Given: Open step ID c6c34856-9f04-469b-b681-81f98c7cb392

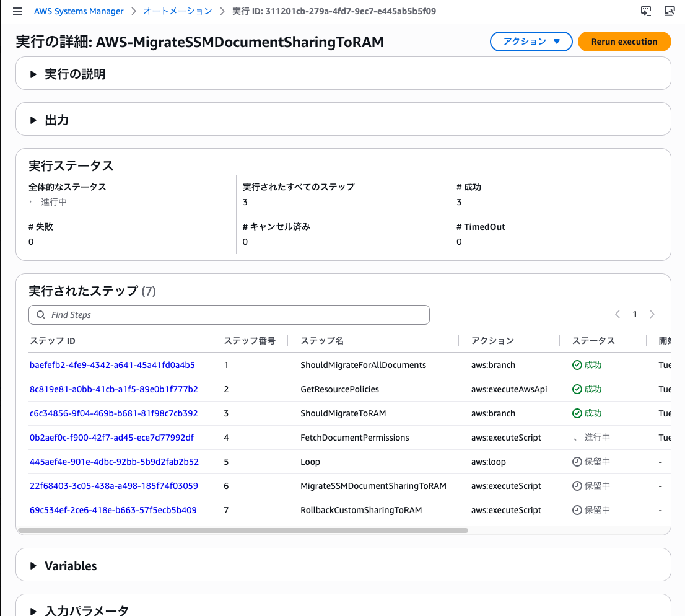Looking at the screenshot, I should tap(113, 413).
